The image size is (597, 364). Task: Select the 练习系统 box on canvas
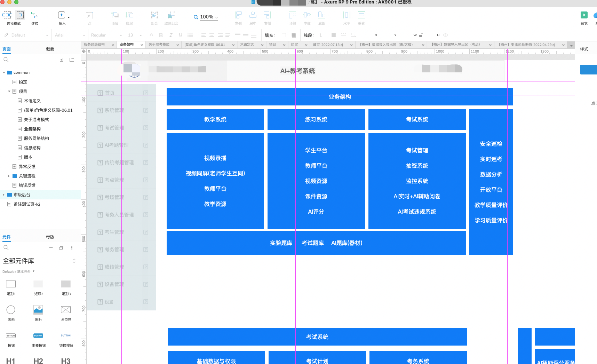316,119
